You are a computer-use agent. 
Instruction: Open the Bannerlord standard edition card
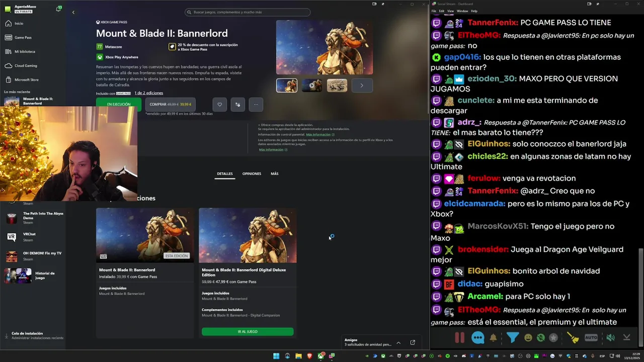(145, 273)
